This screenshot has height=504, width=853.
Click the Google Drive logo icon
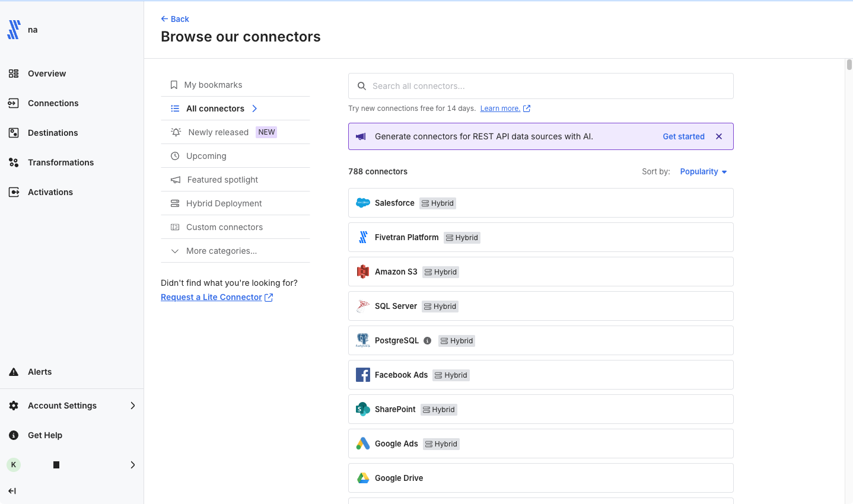(x=363, y=478)
